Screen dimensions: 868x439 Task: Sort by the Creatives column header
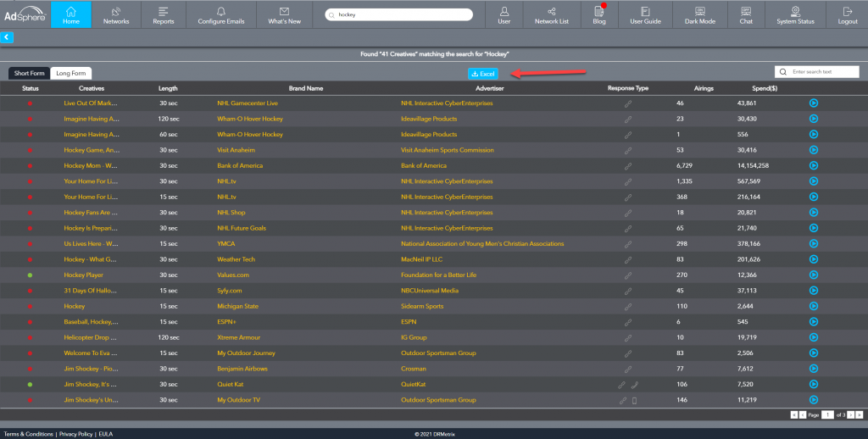[92, 88]
